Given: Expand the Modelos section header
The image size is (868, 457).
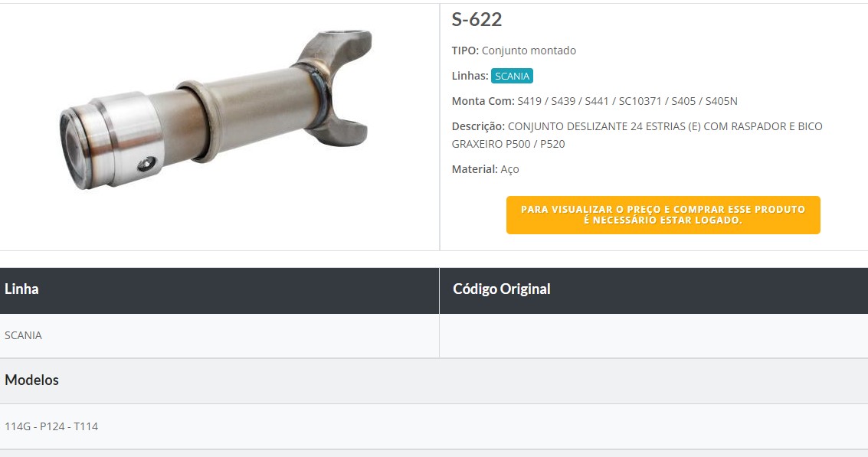Looking at the screenshot, I should coord(30,380).
